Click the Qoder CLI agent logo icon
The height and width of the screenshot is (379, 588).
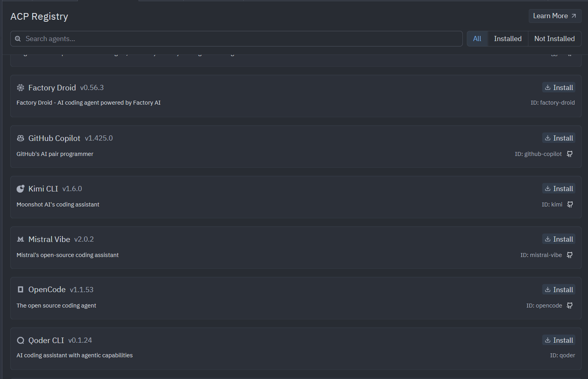pos(21,340)
